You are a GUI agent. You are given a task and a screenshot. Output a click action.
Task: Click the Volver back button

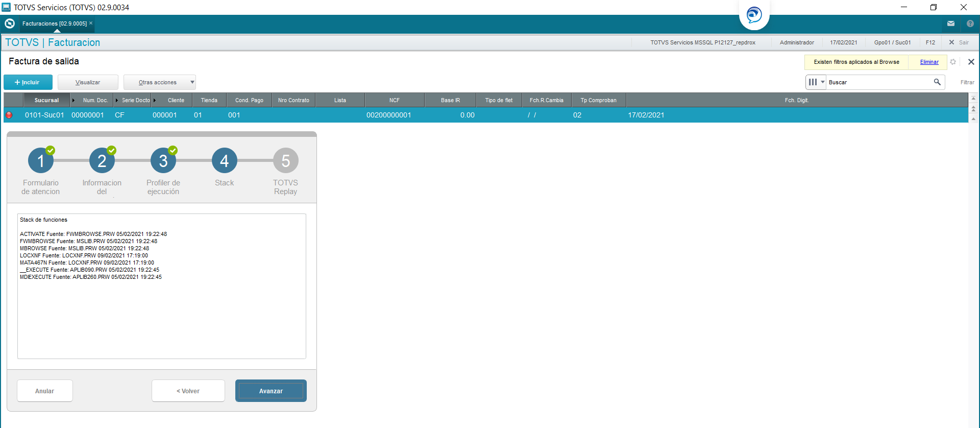point(188,391)
